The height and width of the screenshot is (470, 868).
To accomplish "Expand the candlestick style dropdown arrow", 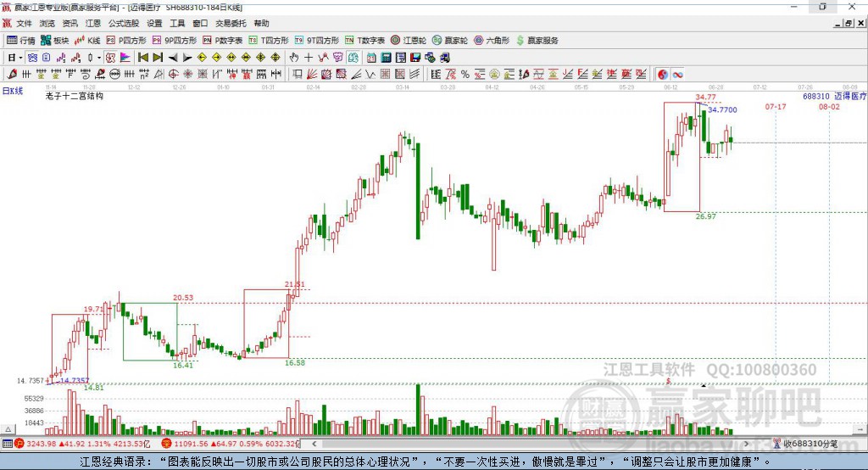I will pyautogui.click(x=99, y=58).
